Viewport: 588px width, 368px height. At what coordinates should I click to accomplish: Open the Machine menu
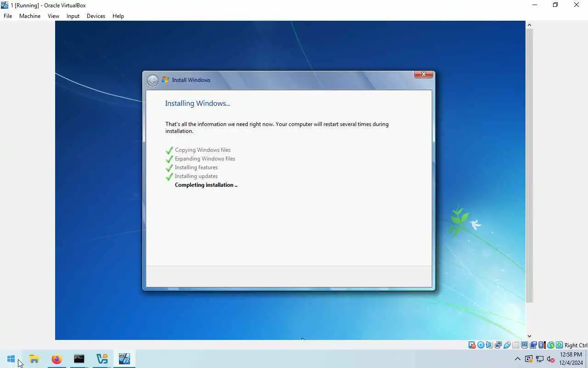pos(30,16)
